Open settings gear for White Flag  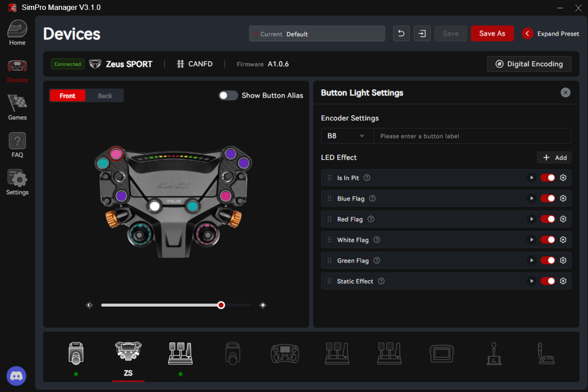(x=563, y=240)
